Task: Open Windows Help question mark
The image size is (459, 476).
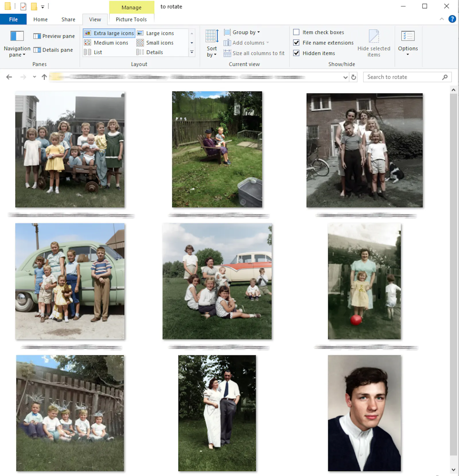Action: [x=452, y=19]
